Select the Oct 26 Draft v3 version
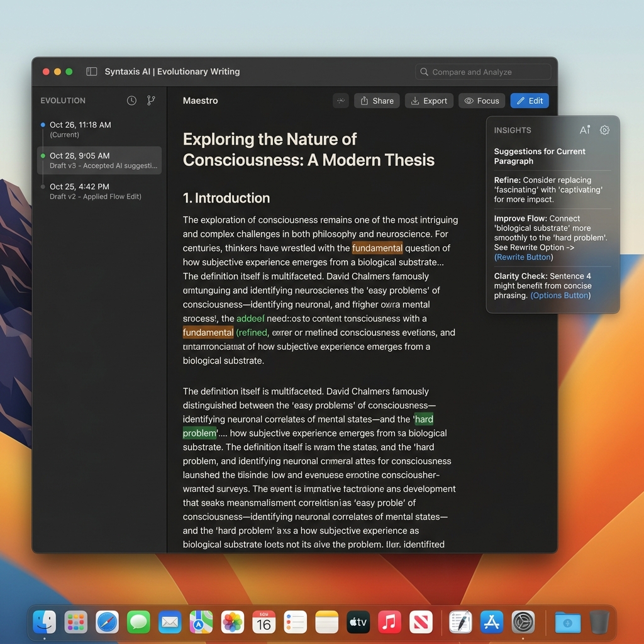 click(99, 160)
